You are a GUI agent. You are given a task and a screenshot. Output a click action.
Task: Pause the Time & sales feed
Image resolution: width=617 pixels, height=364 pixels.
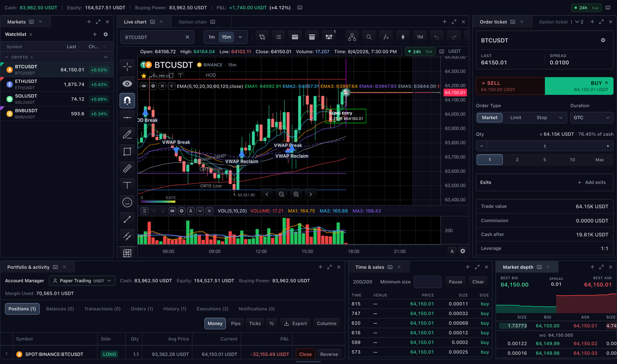[455, 282]
